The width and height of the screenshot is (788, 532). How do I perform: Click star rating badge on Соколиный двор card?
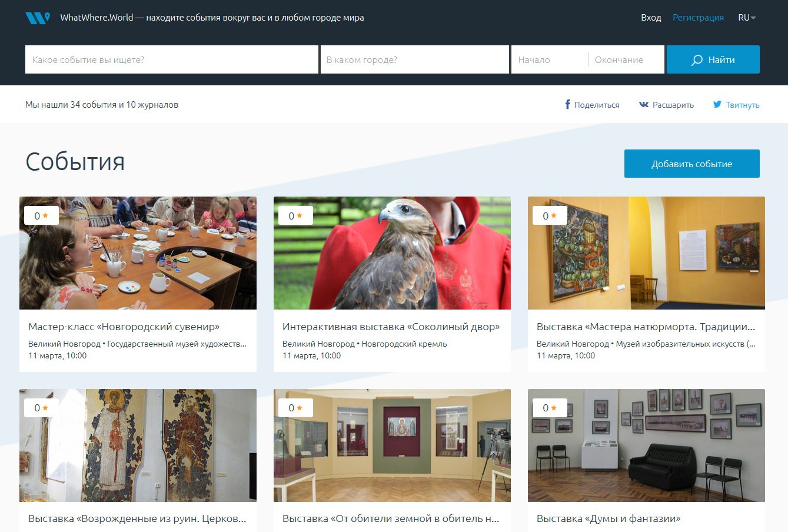(295, 216)
